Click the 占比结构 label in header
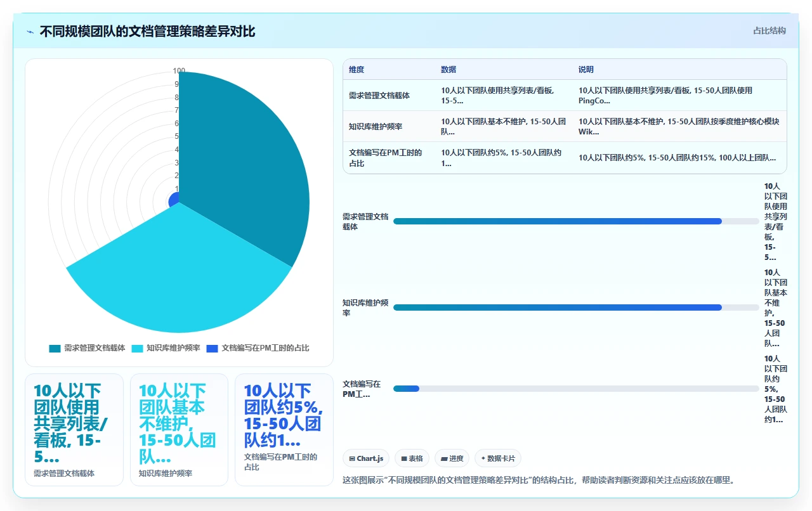This screenshot has height=511, width=812. coord(769,30)
